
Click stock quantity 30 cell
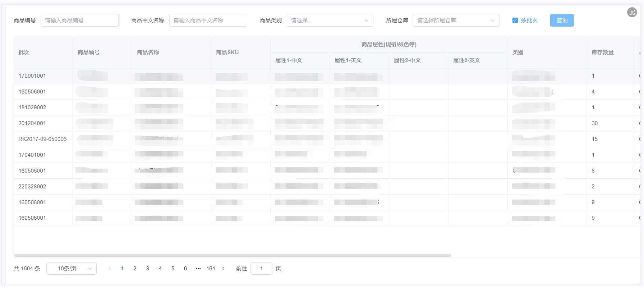[x=610, y=123]
